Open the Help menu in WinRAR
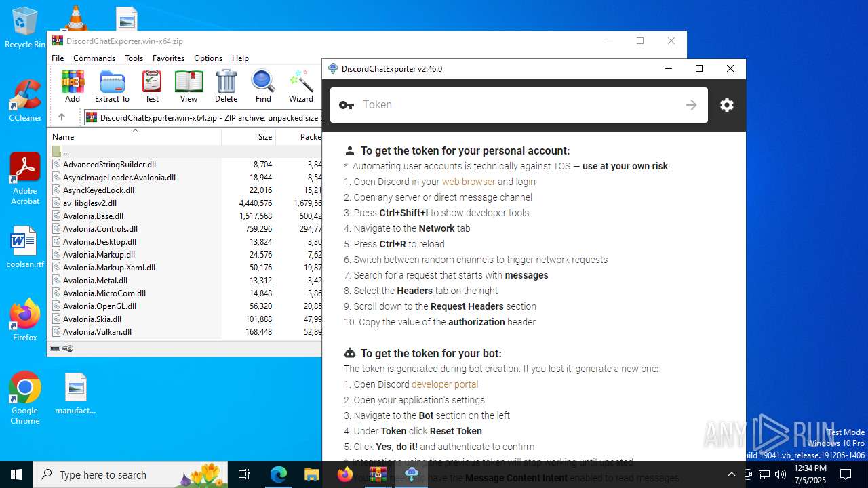 (x=240, y=58)
